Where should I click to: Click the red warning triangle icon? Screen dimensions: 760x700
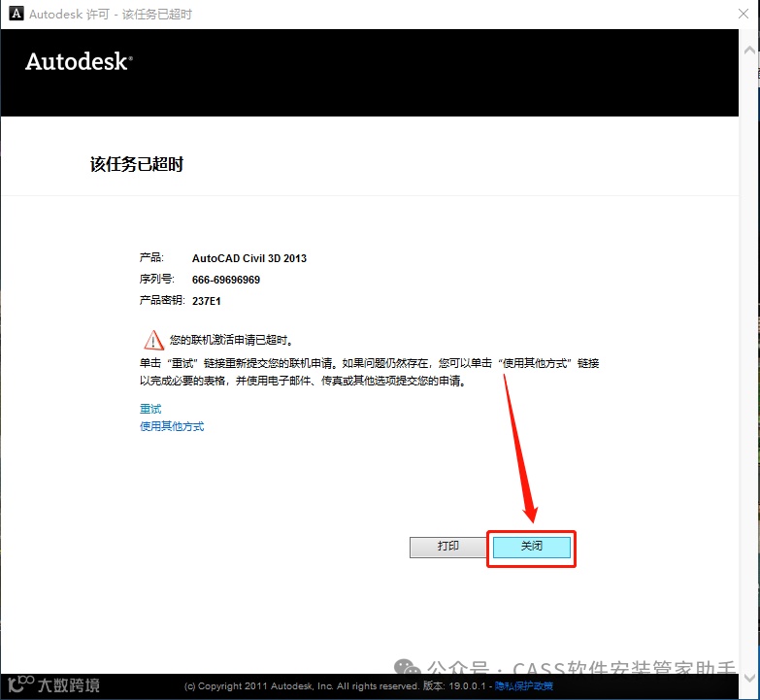pos(153,340)
